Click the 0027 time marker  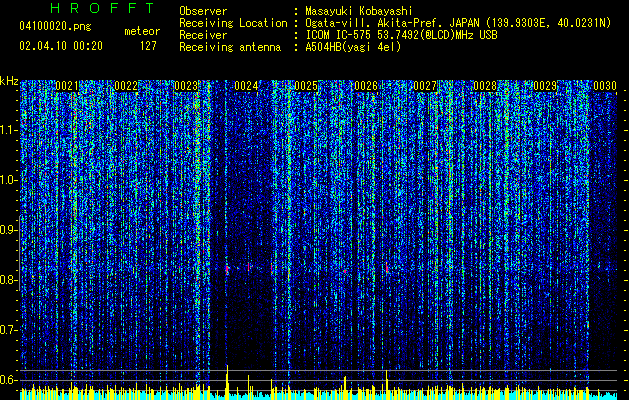[425, 86]
